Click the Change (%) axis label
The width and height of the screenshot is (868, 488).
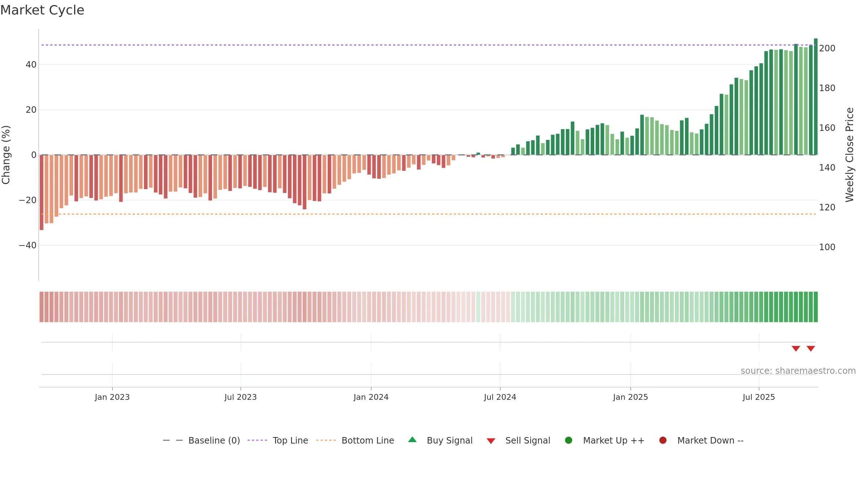click(6, 155)
